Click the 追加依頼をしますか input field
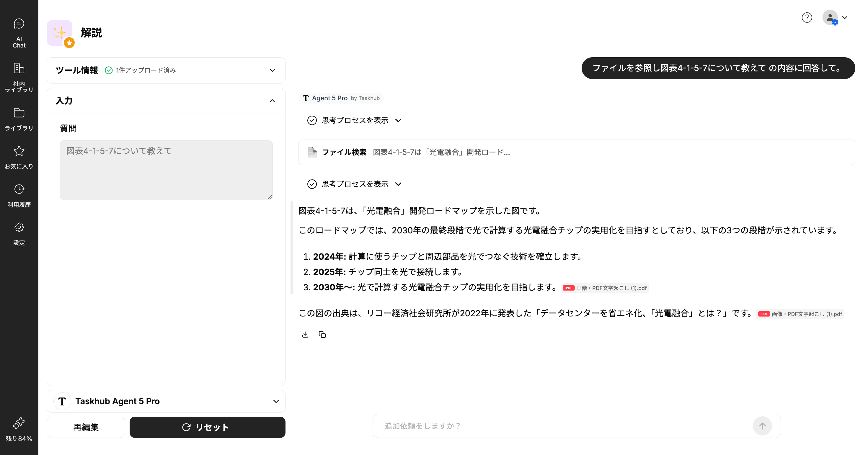The height and width of the screenshot is (455, 868). coord(566,426)
